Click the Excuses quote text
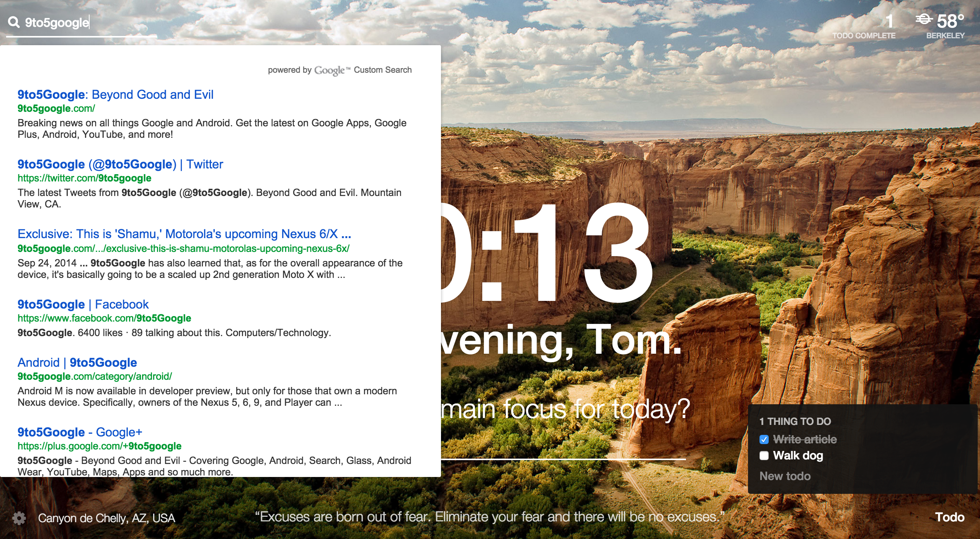 tap(490, 517)
